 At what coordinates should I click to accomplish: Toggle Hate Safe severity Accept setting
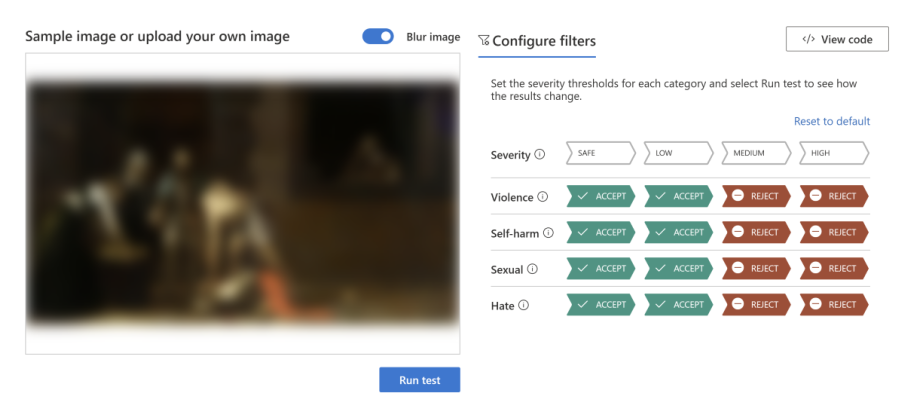click(x=601, y=304)
